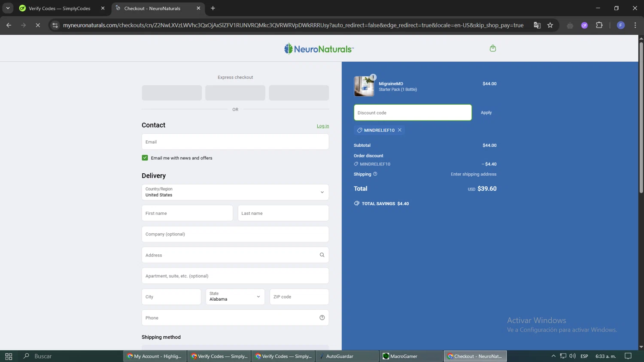Click the 6:33 a. m. clock
This screenshot has height=362, width=644.
click(605, 356)
